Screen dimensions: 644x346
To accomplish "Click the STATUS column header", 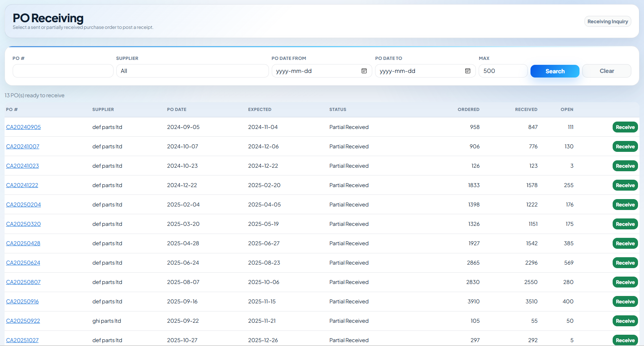I will tap(338, 110).
